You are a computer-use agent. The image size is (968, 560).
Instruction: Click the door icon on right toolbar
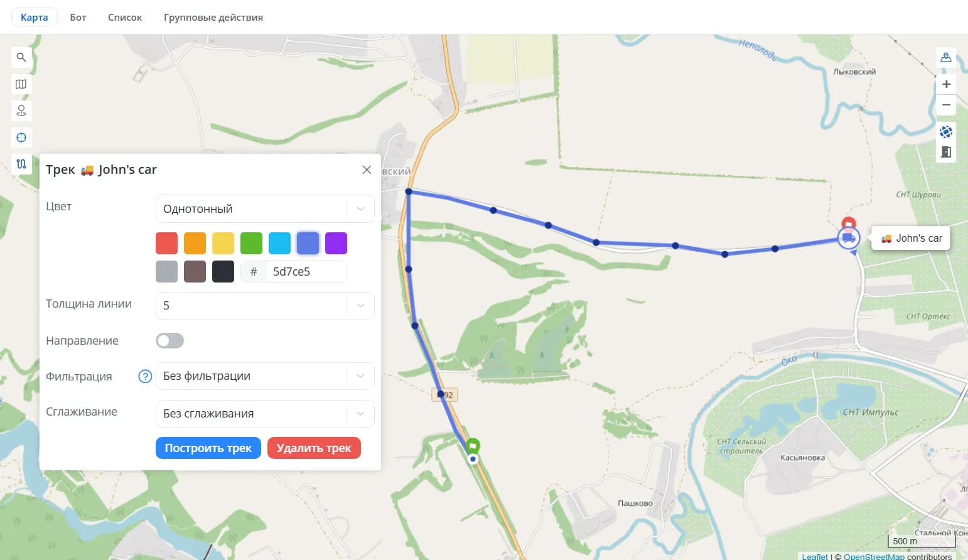click(946, 152)
